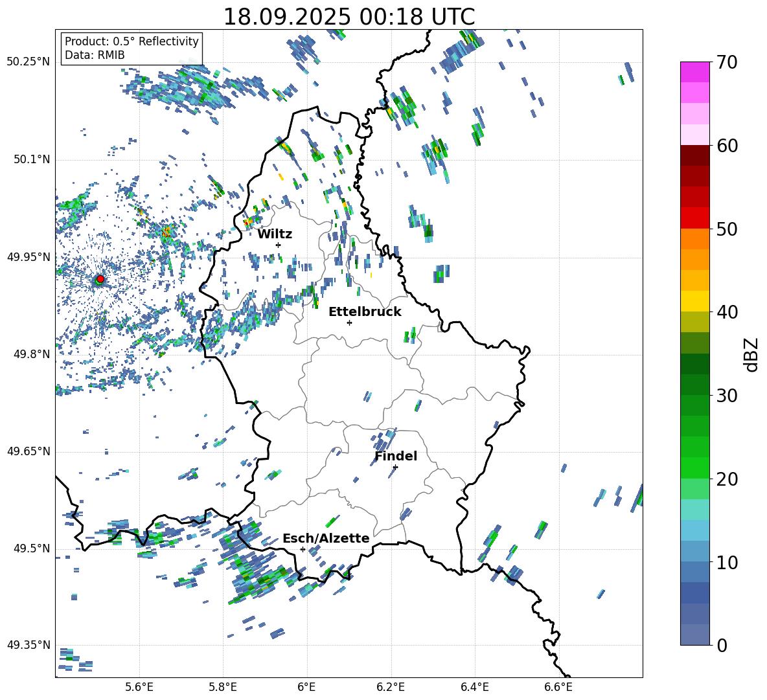
Task: Click the 49.5°N latitude label
Action: [31, 548]
